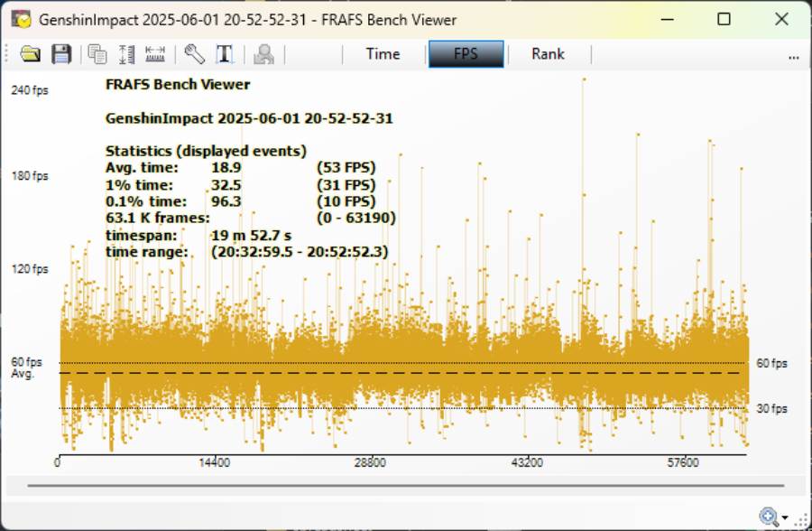Click the '1% time:' statistic label
812x531 pixels.
(x=139, y=184)
